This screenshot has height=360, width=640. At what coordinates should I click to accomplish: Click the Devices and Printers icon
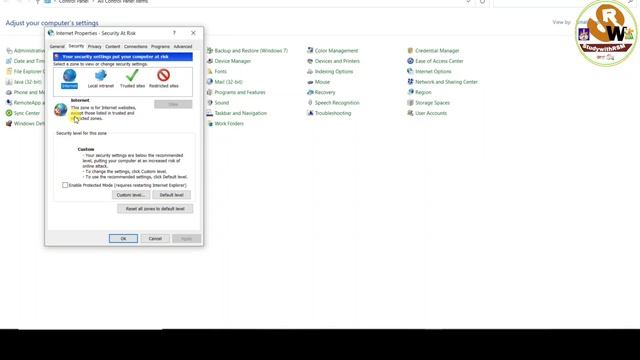(x=310, y=61)
